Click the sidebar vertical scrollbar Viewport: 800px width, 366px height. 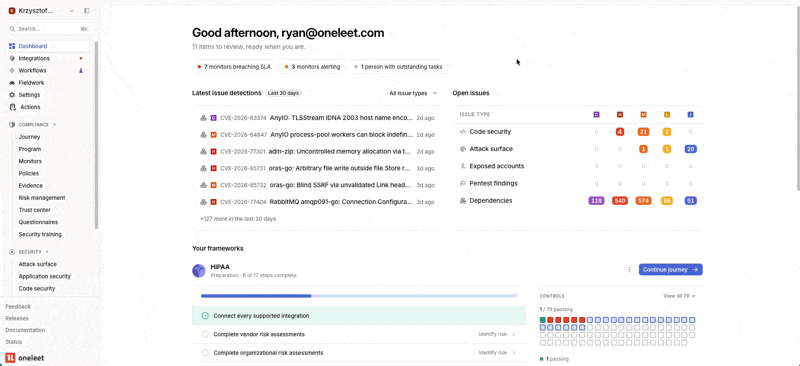96,135
